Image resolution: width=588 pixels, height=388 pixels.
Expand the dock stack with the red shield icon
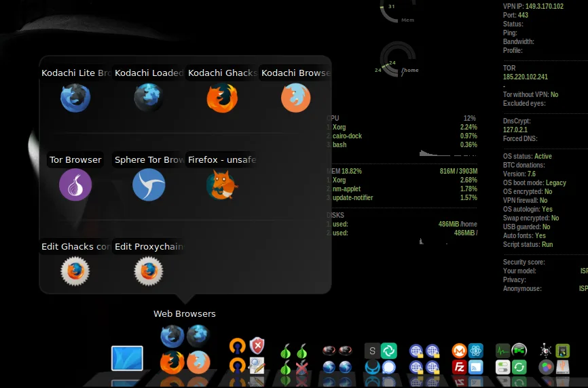point(246,355)
